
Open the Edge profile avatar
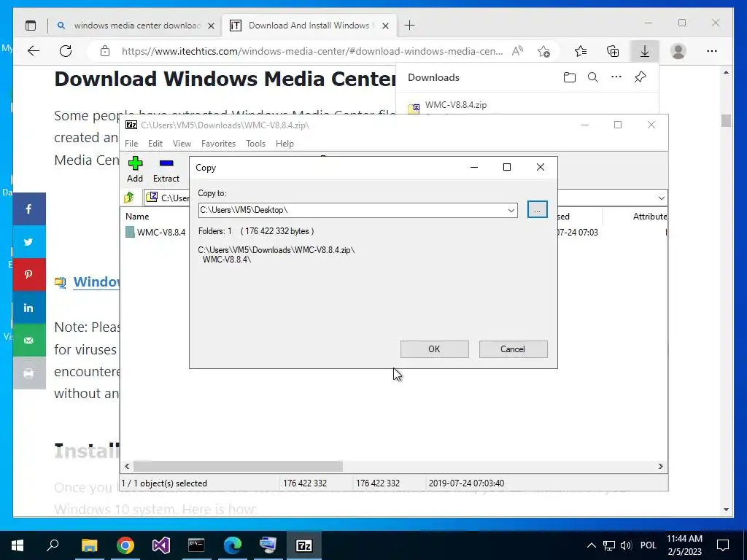(x=678, y=51)
